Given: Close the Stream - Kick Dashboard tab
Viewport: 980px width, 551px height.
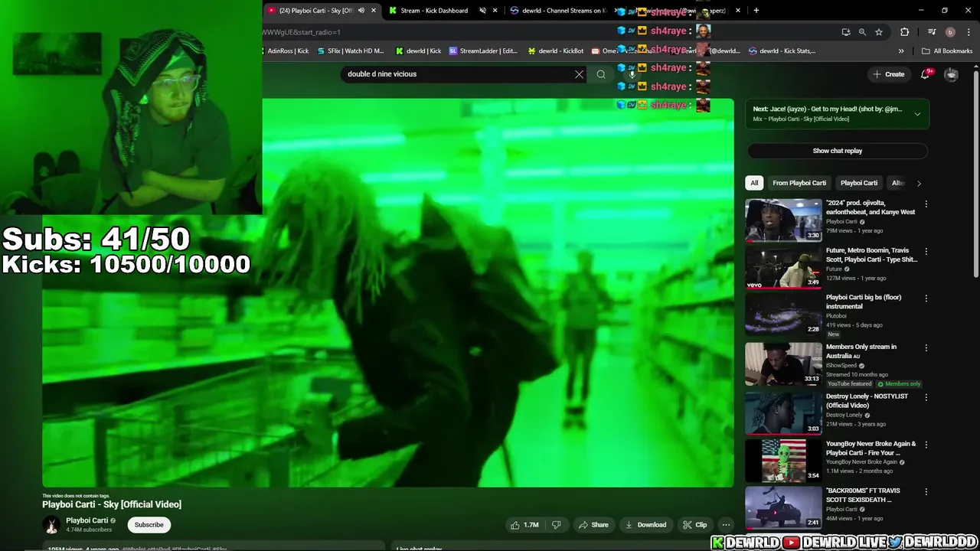Looking at the screenshot, I should pos(495,11).
